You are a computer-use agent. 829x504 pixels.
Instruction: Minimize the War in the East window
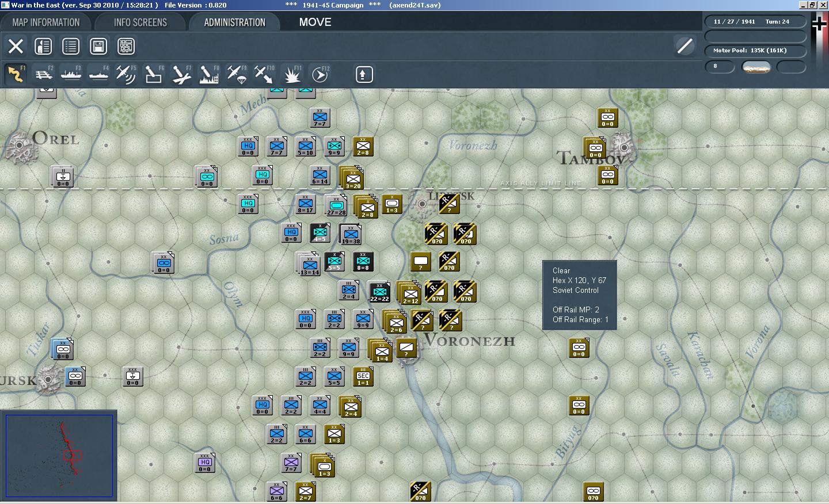804,5
